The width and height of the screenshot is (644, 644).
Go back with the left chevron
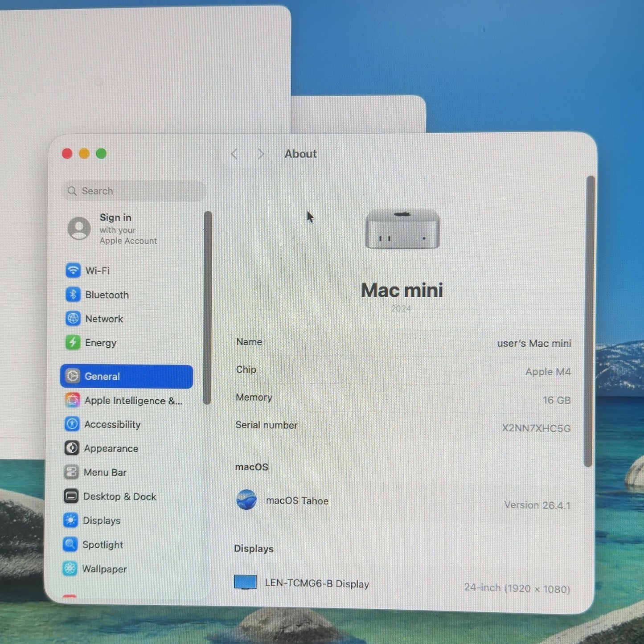tap(234, 154)
